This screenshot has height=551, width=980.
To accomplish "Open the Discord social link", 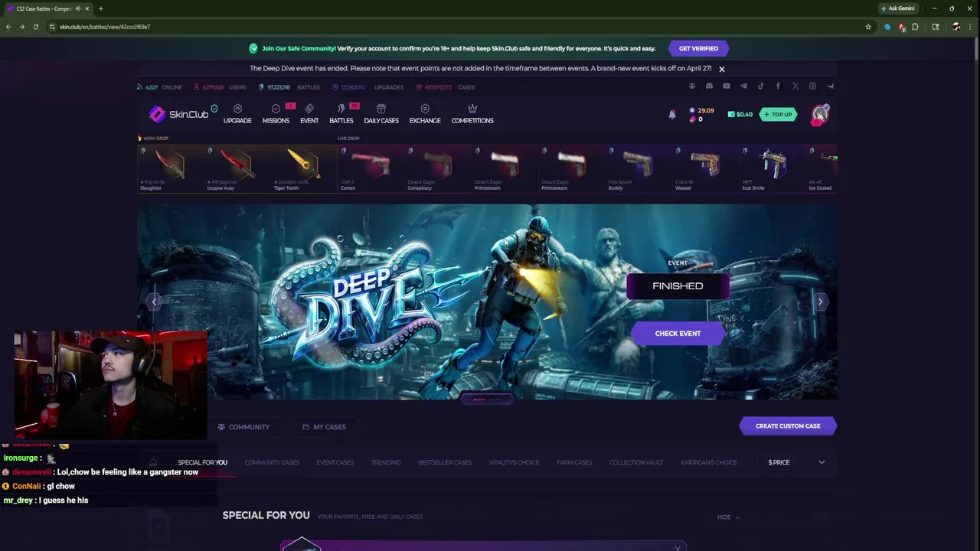I will tap(709, 86).
